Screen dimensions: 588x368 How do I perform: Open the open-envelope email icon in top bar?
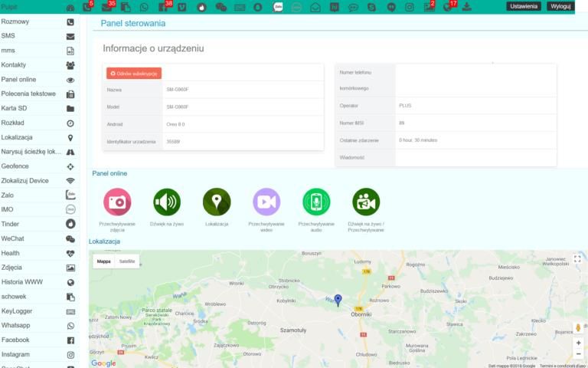click(x=315, y=7)
